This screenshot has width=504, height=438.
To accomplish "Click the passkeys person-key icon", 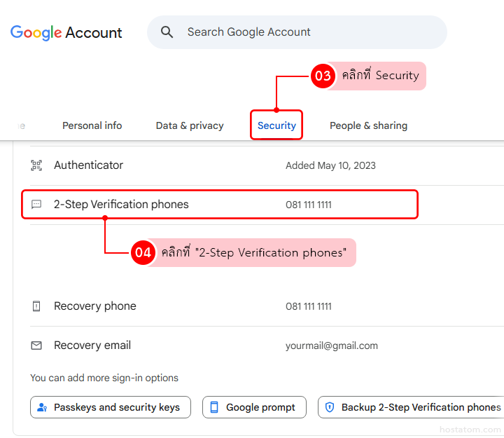I will pyautogui.click(x=43, y=407).
